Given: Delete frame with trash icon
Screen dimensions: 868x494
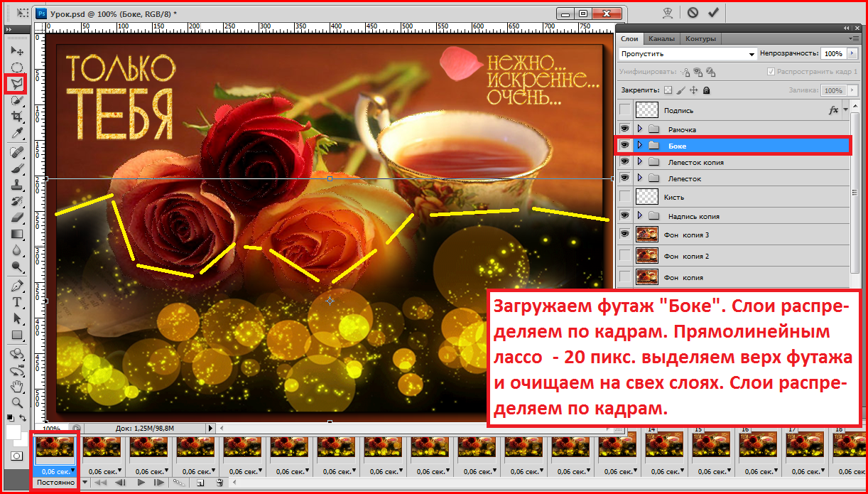Looking at the screenshot, I should pos(219,483).
